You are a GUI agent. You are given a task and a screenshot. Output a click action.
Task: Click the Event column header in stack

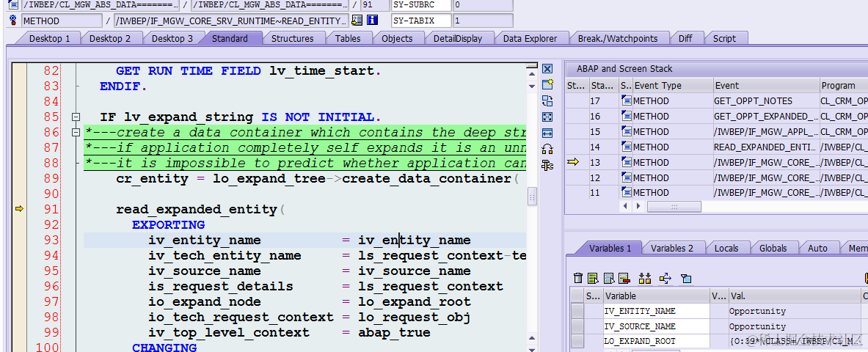pos(765,85)
